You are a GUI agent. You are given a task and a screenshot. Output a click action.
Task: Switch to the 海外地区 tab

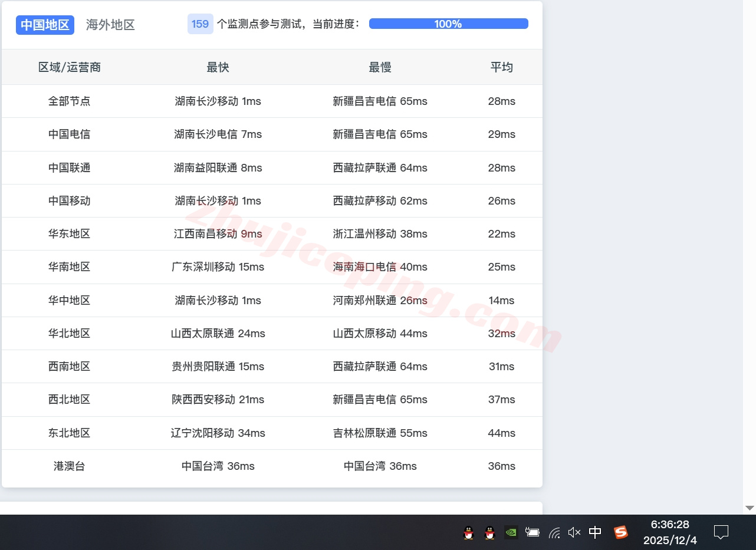[110, 25]
